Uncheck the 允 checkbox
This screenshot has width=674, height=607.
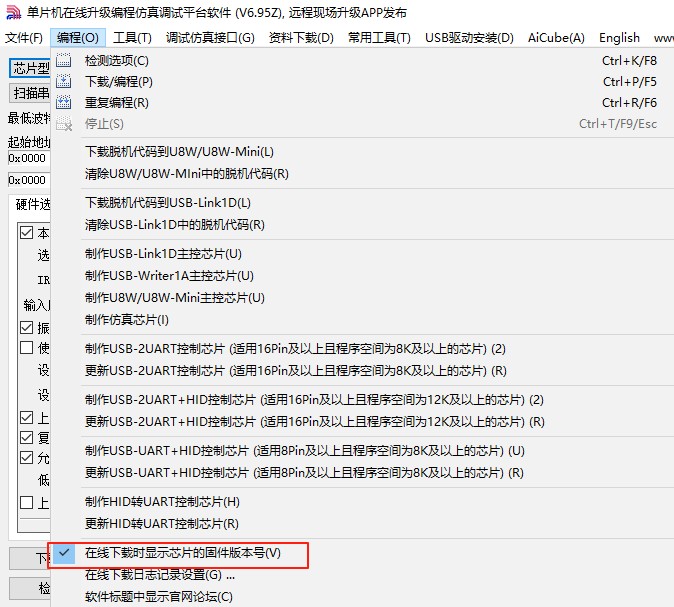[27, 457]
